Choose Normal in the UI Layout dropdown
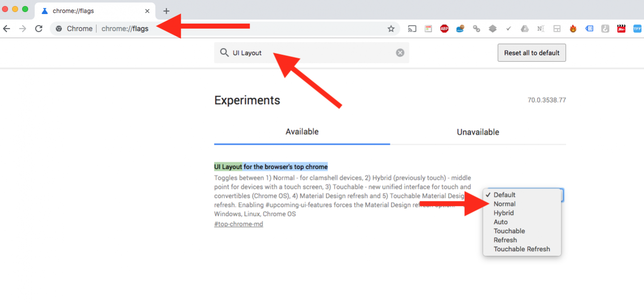The image size is (644, 303). pyautogui.click(x=522, y=204)
